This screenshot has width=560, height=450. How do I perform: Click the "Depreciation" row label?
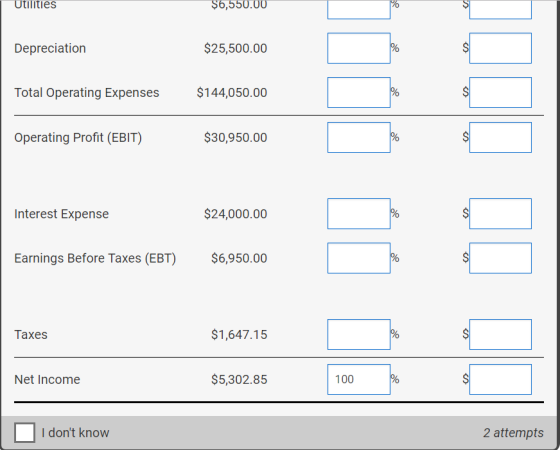[50, 48]
